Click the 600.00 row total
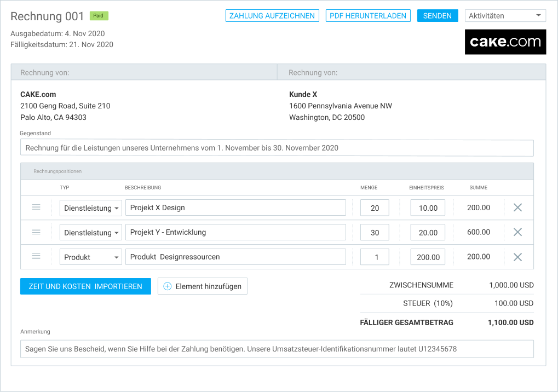The image size is (558, 392). (478, 232)
